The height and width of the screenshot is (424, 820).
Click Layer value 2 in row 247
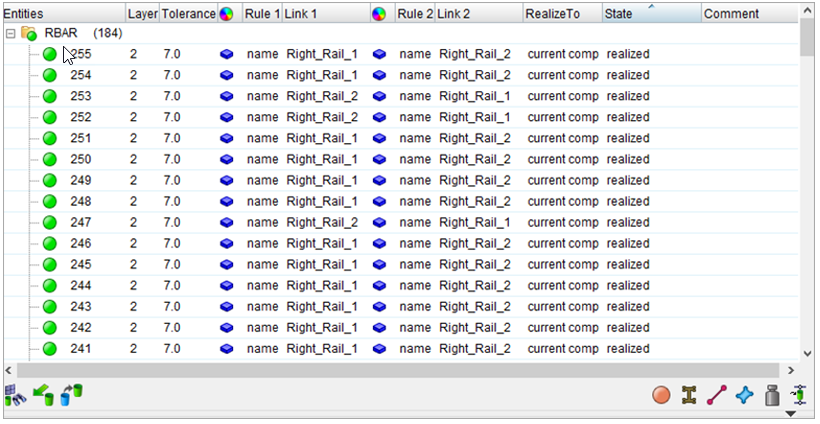pos(133,222)
